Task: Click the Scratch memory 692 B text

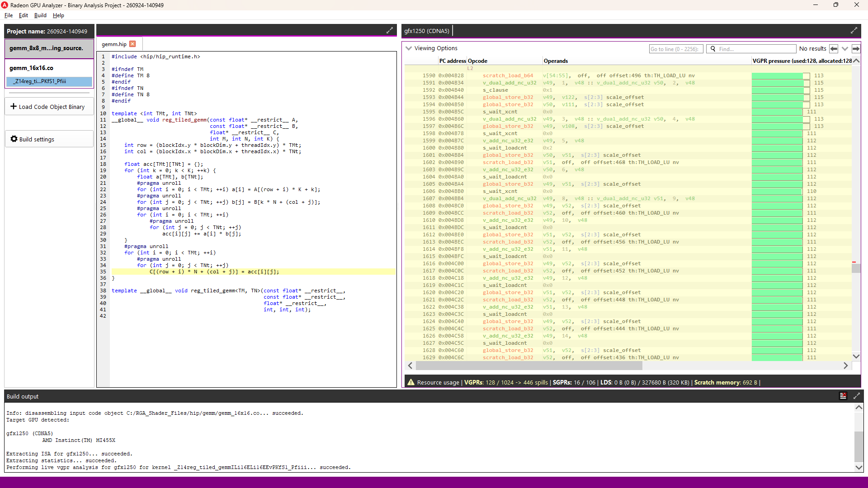Action: click(x=726, y=383)
